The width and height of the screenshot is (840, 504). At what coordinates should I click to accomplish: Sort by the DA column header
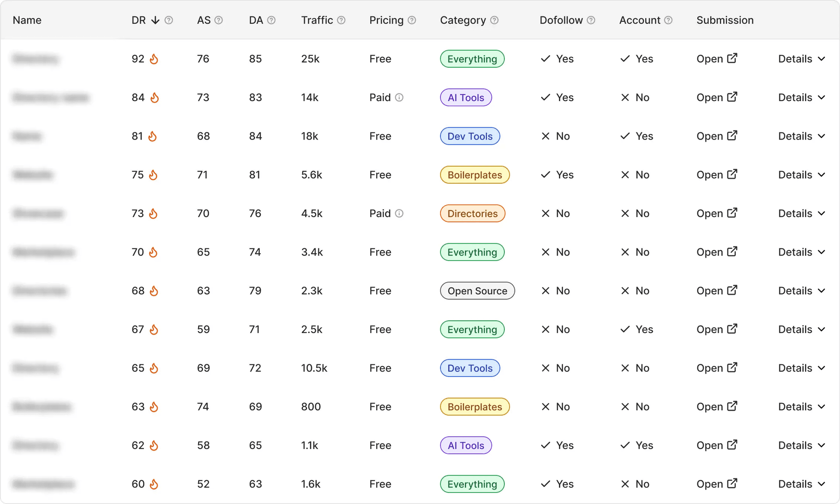click(256, 20)
